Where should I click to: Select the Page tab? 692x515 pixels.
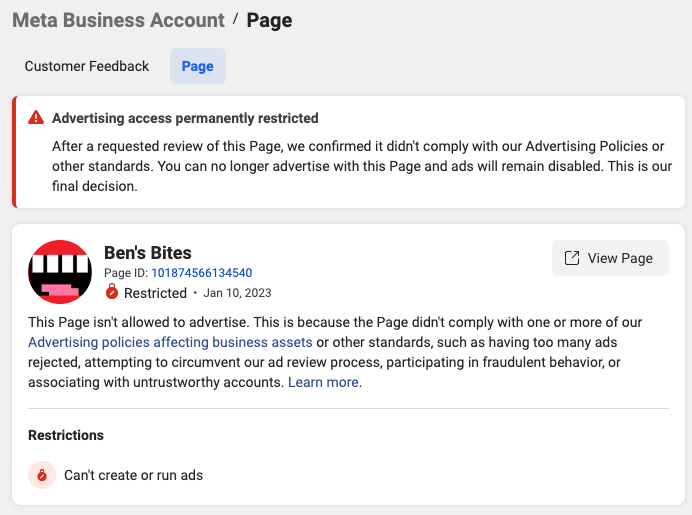[x=198, y=66]
